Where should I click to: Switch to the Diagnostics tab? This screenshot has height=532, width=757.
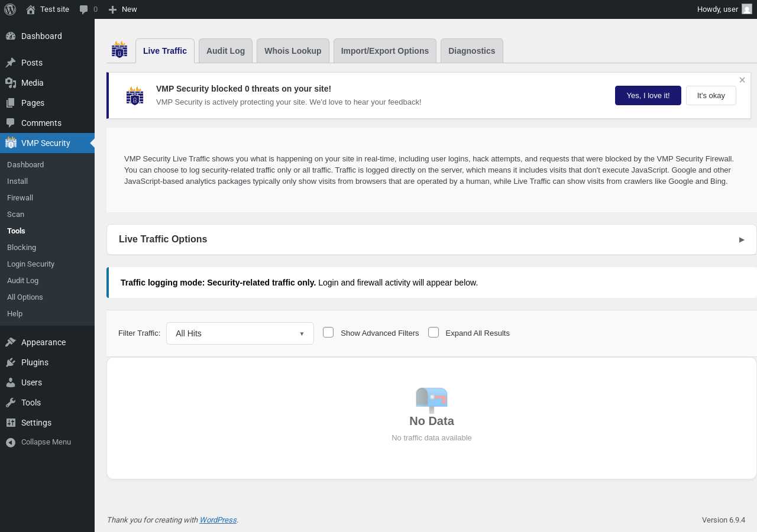[472, 51]
